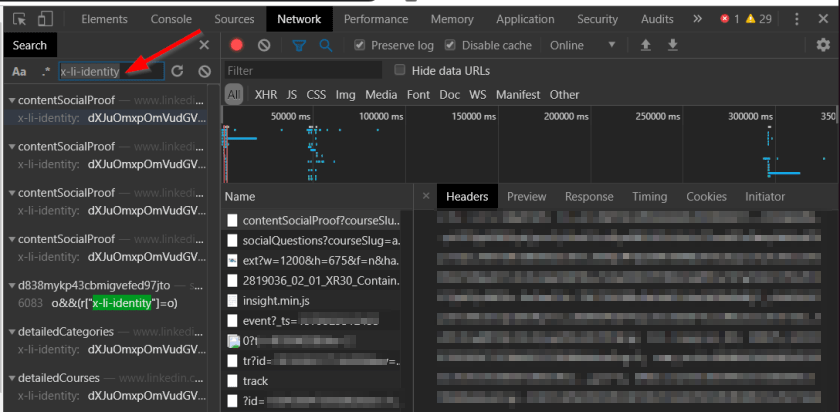Toggle the Disable cache checkbox
The image size is (840, 412).
tap(450, 45)
